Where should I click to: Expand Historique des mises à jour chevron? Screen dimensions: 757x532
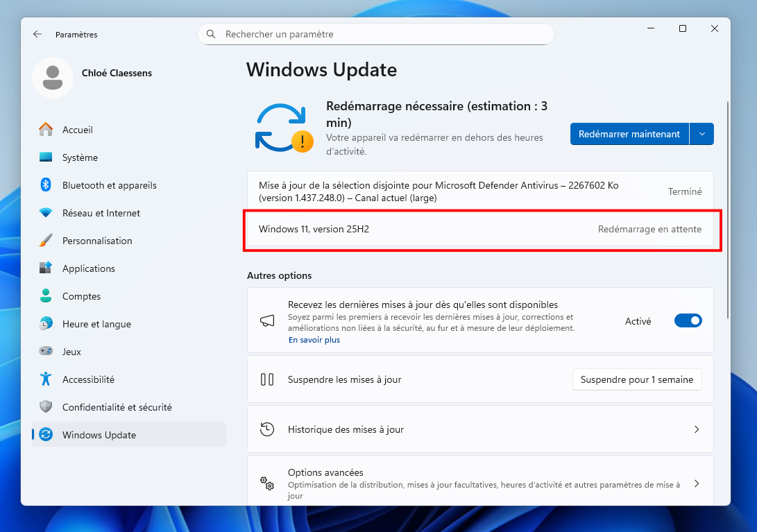coord(697,429)
